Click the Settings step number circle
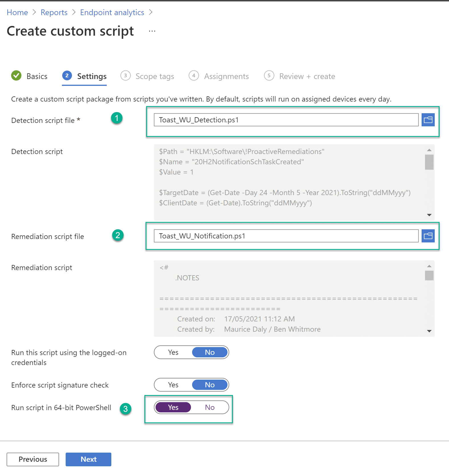The width and height of the screenshot is (449, 476). click(67, 76)
